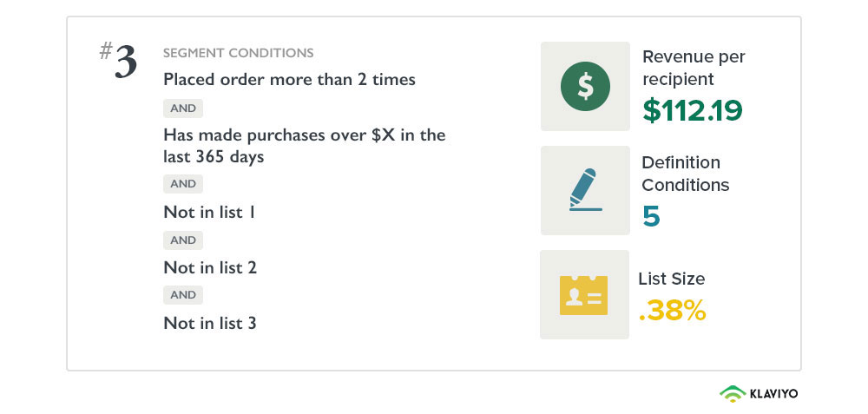This screenshot has width=868, height=414.
Task: Click the Klaviyo logo icon
Action: (733, 393)
